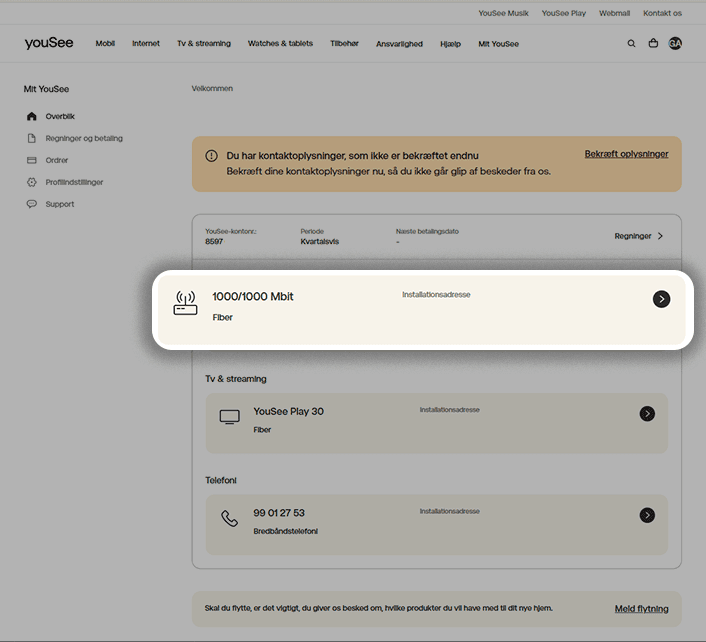Open the Mobil menu
The image size is (706, 642).
pos(105,44)
